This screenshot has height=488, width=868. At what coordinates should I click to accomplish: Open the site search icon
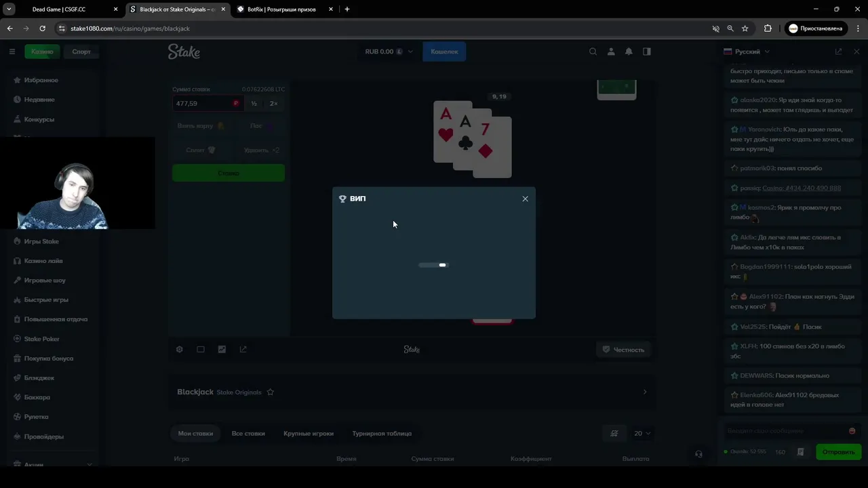(x=593, y=52)
